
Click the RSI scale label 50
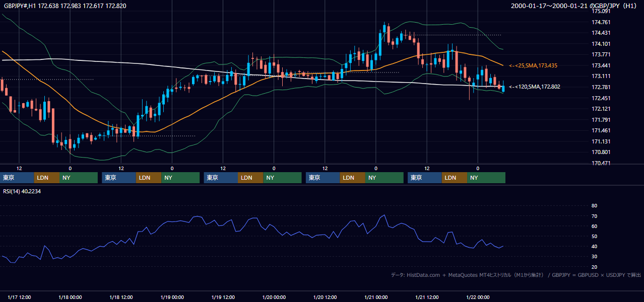[594, 236]
